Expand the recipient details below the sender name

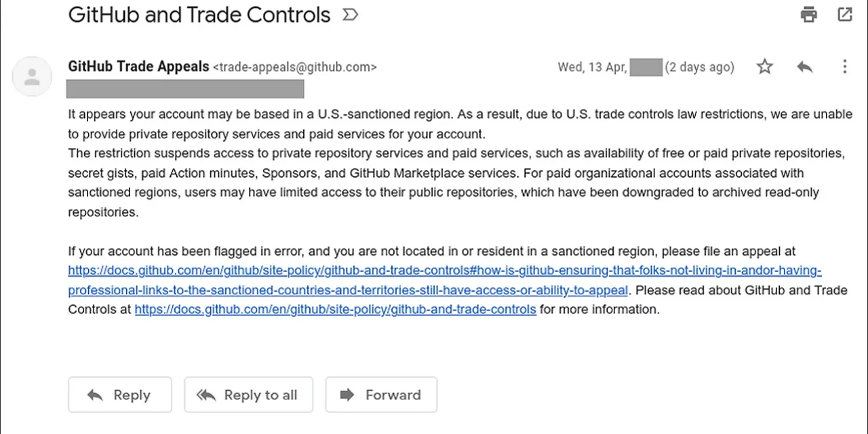point(184,88)
